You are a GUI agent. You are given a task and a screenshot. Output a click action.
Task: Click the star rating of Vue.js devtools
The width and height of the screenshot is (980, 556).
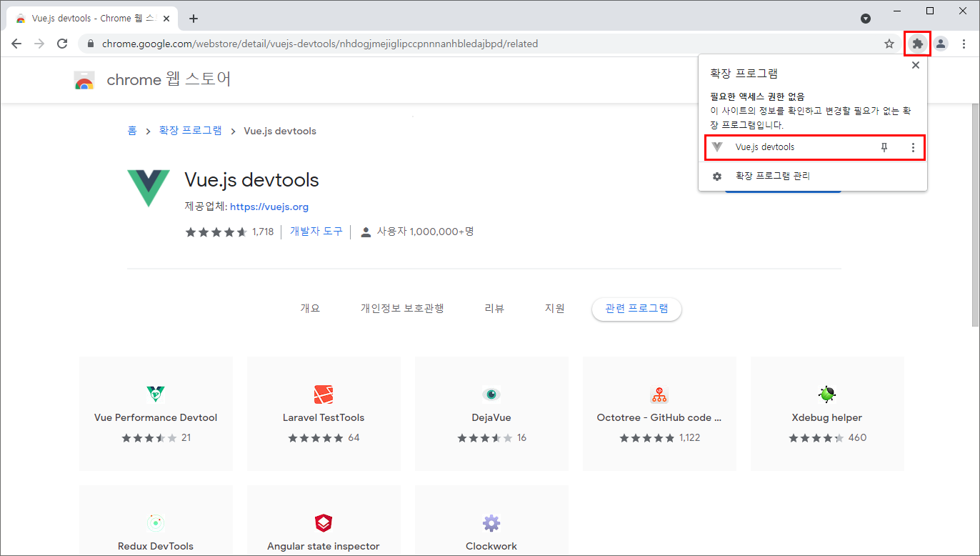click(216, 232)
